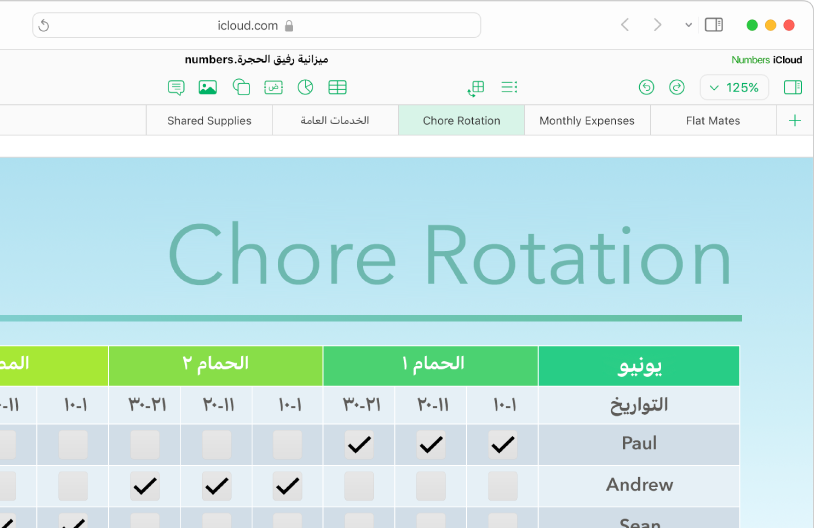
Task: Show the Safari sidebar
Action: [714, 24]
